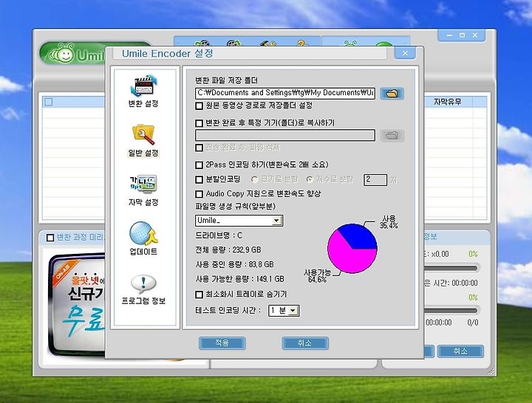
Task: Browse for the converted file save folder
Action: coord(392,94)
